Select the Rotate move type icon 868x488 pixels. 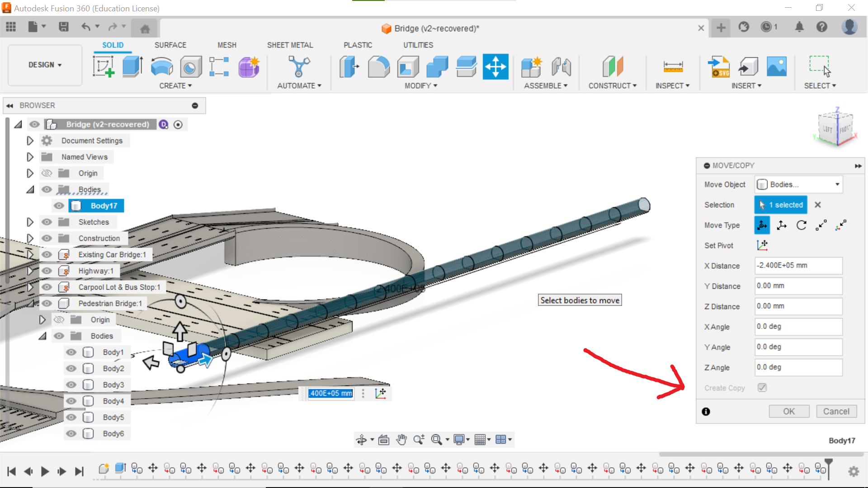[x=801, y=225]
